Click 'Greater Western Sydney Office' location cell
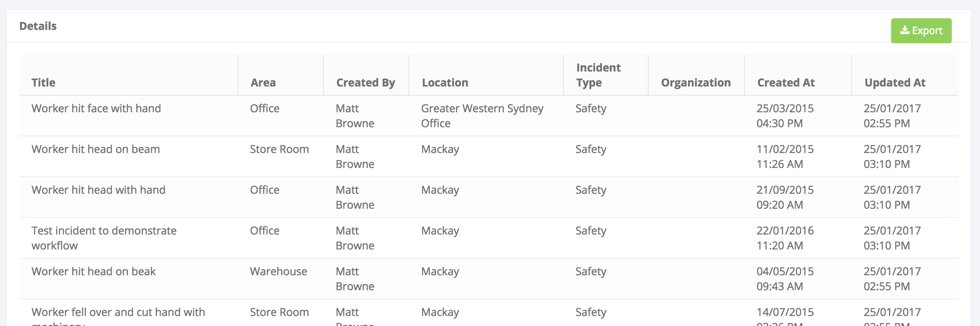This screenshot has width=980, height=326. click(482, 116)
